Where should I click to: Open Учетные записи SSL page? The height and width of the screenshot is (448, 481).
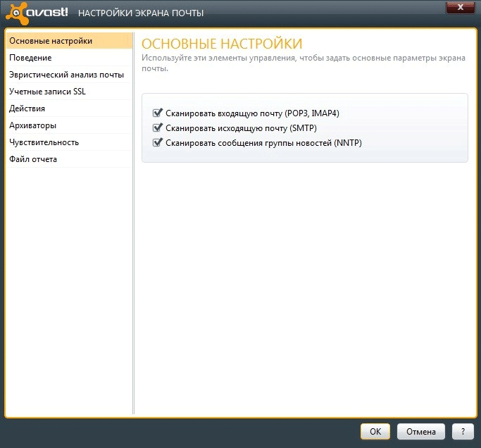click(x=47, y=92)
